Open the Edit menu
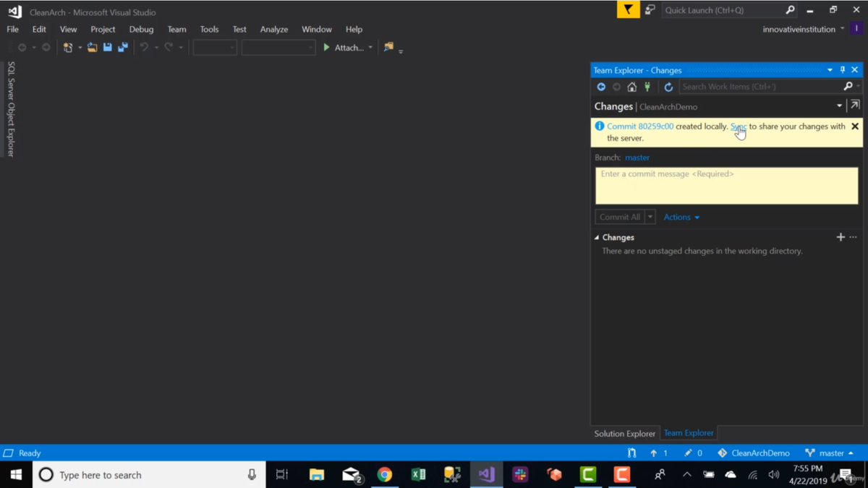 pos(39,30)
